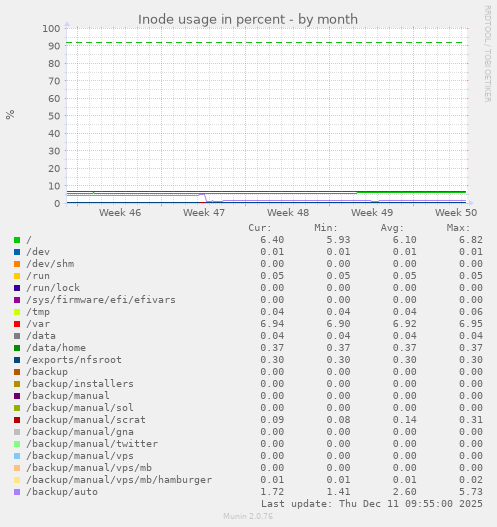The image size is (497, 527).
Task: Click the yellow swatch for /run
Action: (17, 276)
